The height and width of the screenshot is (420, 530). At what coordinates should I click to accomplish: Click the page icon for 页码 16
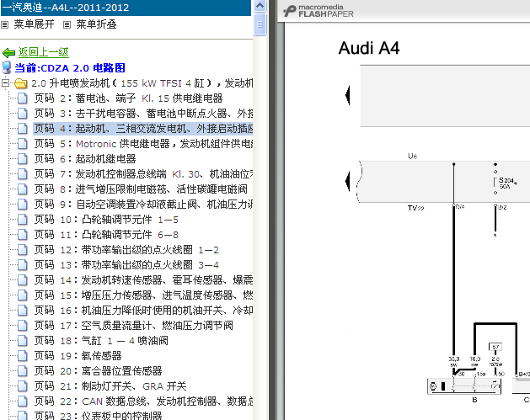pyautogui.click(x=22, y=311)
